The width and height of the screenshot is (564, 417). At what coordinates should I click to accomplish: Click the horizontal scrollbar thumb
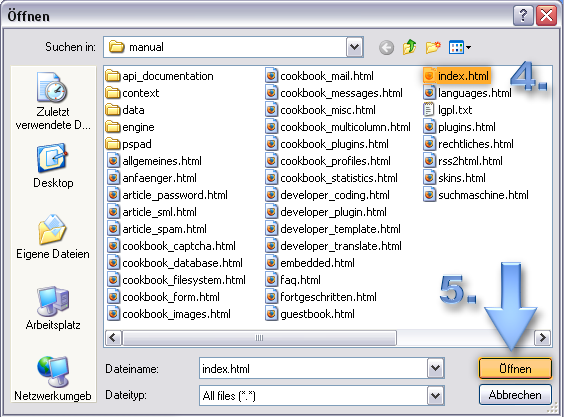point(259,338)
